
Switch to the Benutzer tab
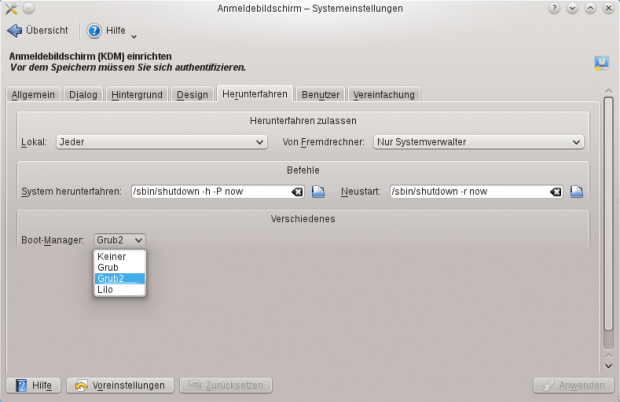320,95
